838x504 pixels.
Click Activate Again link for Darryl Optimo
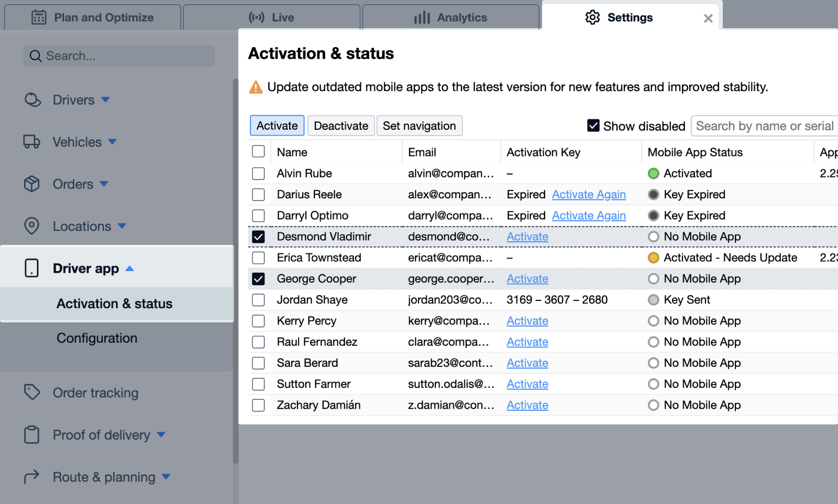tap(589, 216)
